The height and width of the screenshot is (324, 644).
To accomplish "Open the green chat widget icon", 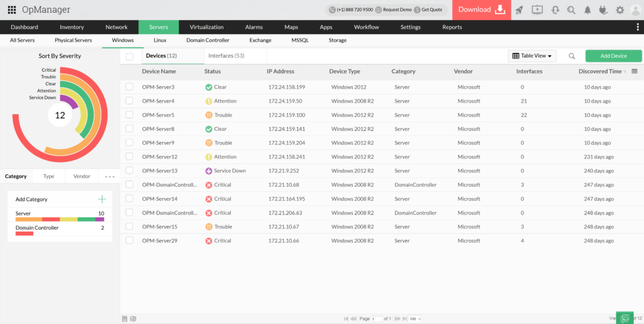I will pyautogui.click(x=625, y=318).
